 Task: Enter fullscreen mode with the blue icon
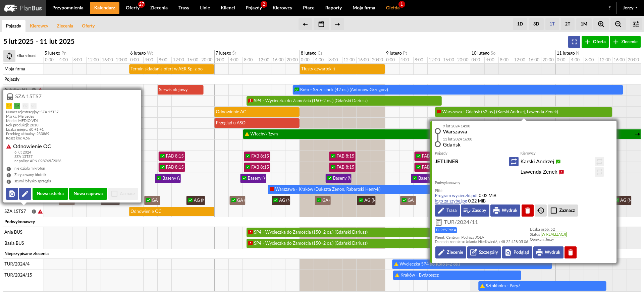(x=574, y=42)
